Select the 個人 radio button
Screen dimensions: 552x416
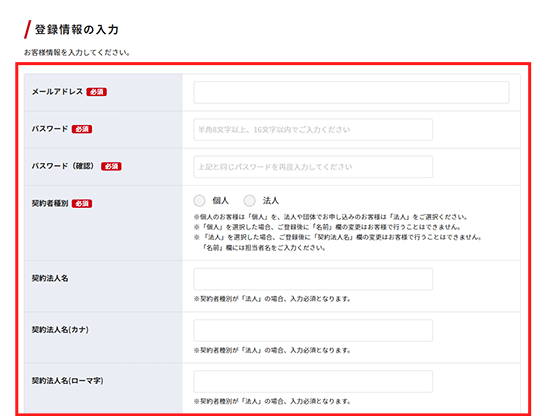pos(199,201)
